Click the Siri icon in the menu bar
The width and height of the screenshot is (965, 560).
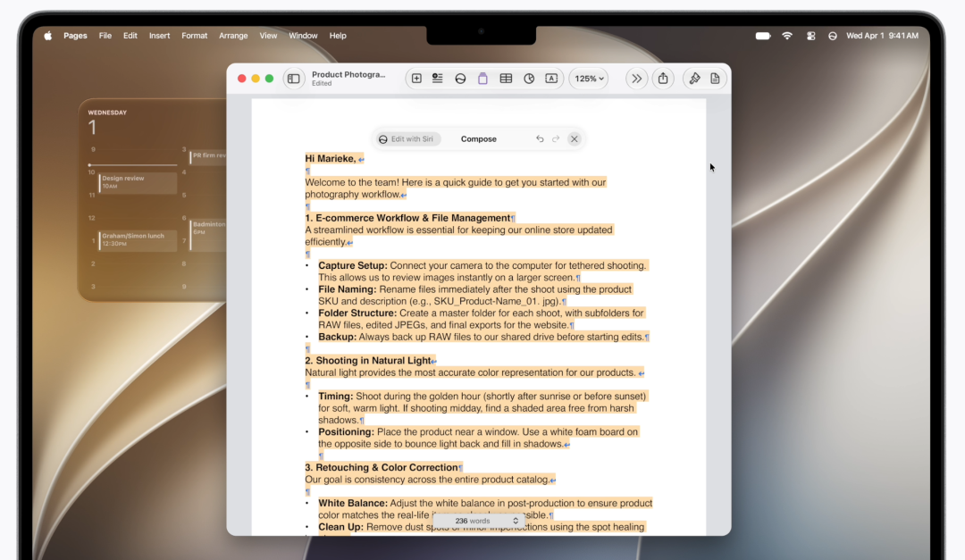[x=833, y=36]
